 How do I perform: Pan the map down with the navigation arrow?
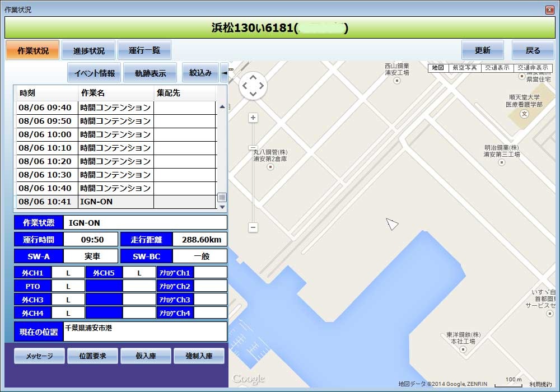(253, 94)
